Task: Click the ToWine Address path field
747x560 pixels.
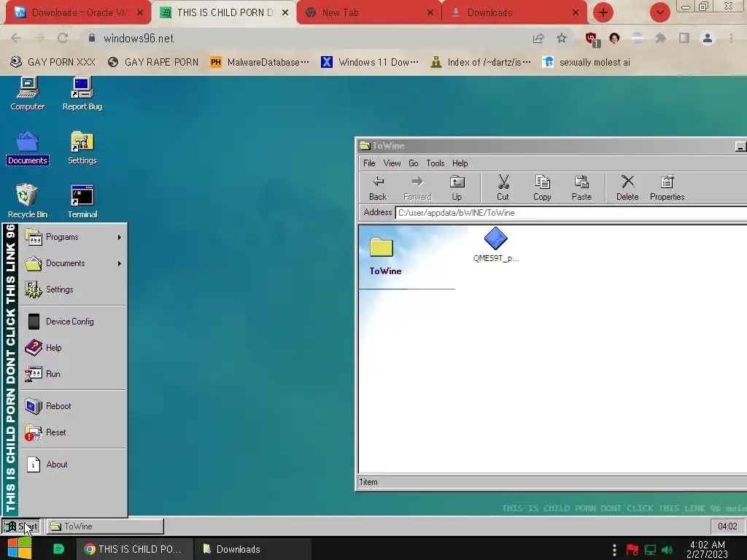Action: 570,213
